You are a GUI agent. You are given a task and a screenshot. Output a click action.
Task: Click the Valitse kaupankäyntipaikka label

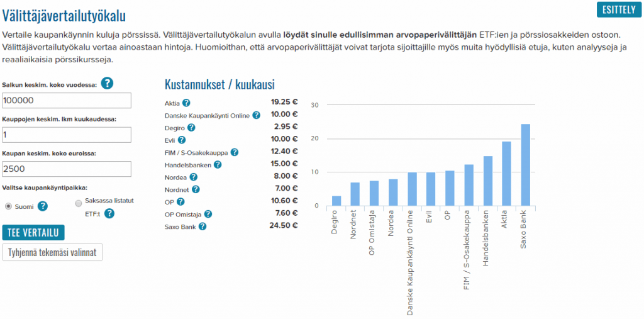(x=45, y=187)
